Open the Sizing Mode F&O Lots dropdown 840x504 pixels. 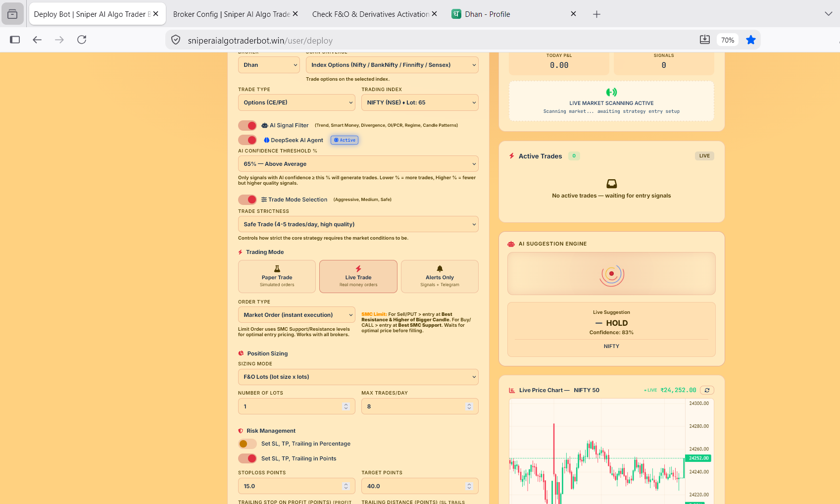358,377
